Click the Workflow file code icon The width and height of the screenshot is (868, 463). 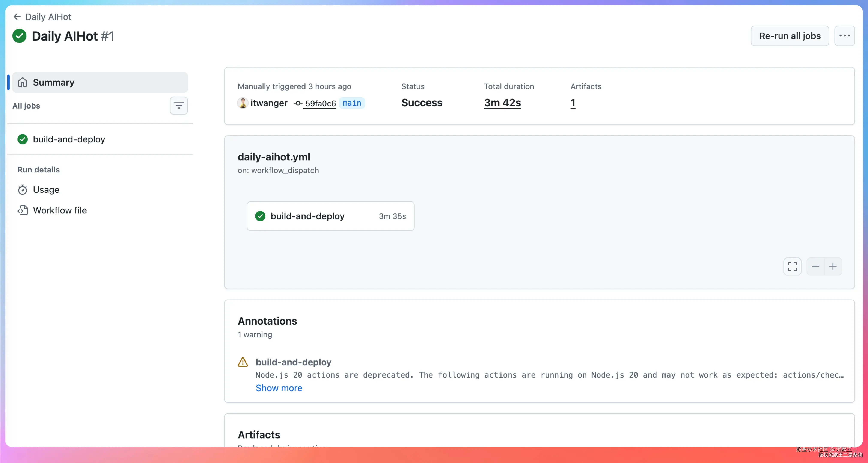point(23,210)
